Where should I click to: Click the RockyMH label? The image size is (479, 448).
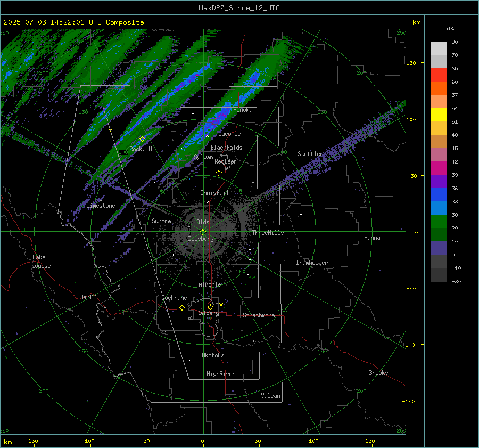141,149
